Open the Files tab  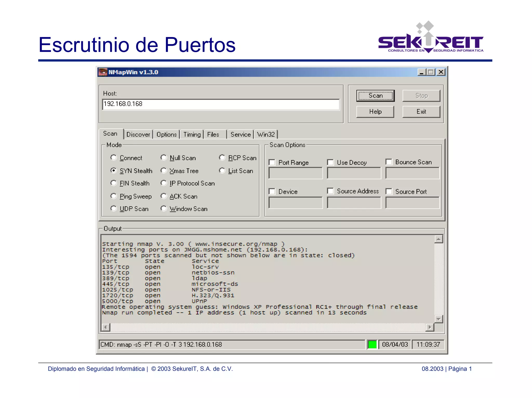coord(215,134)
